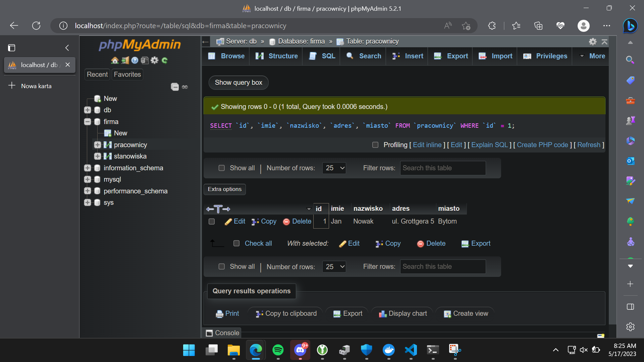The image size is (644, 362).
Task: Collapse the top menu with arrow icon
Action: (604, 42)
